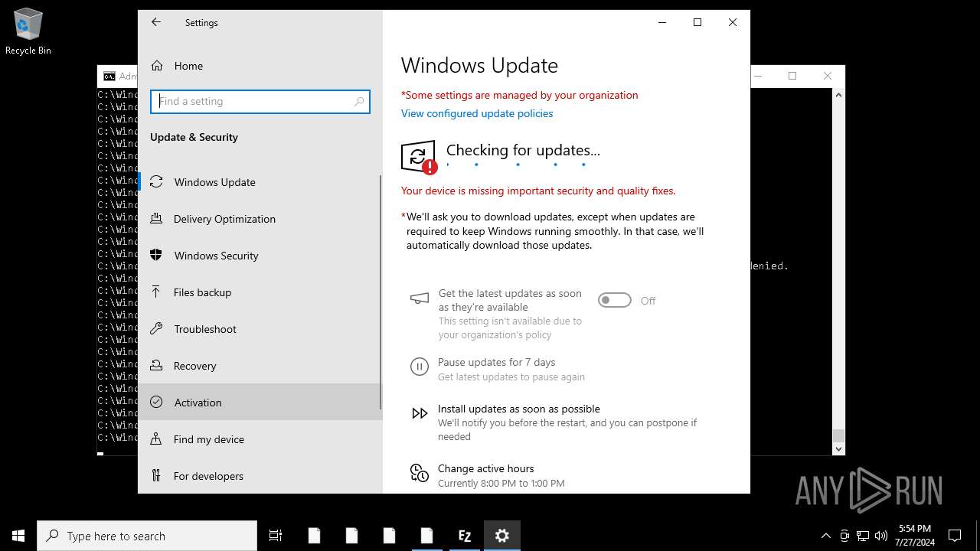
Task: Open Task View on the taskbar
Action: [x=276, y=536]
